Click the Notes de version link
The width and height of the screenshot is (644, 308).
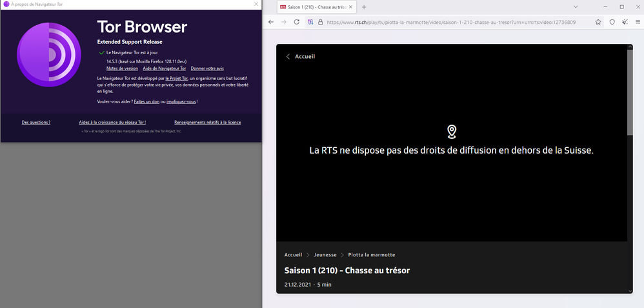[122, 68]
